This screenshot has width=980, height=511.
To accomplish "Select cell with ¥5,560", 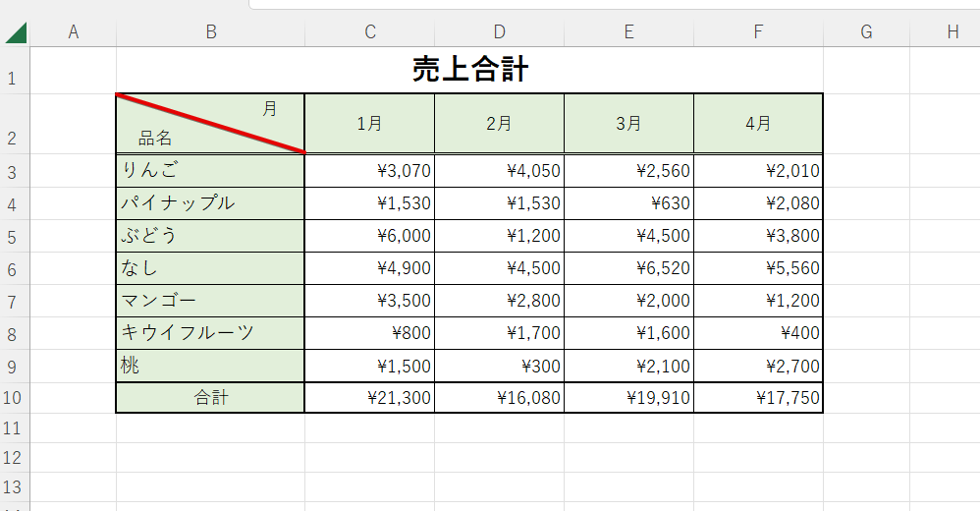I will point(758,268).
